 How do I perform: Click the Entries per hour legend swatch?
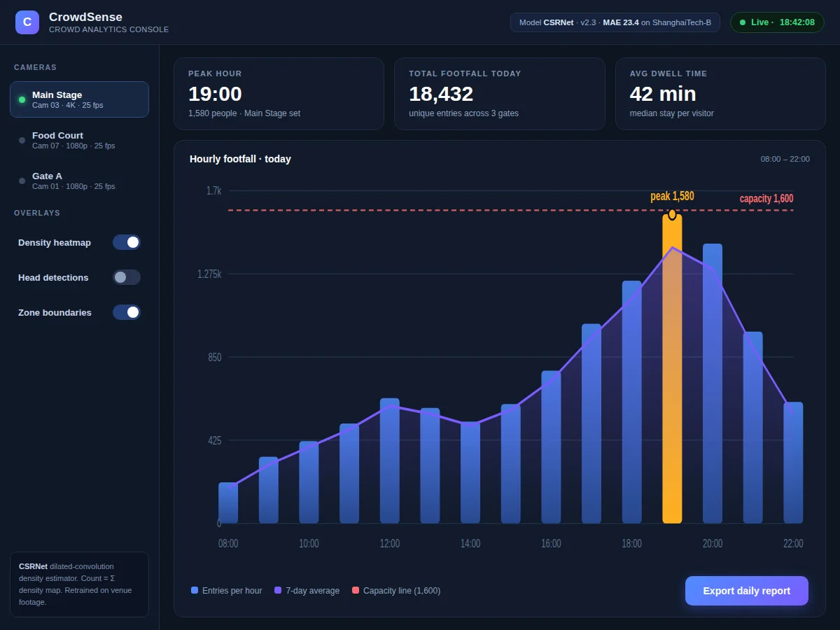coord(195,590)
